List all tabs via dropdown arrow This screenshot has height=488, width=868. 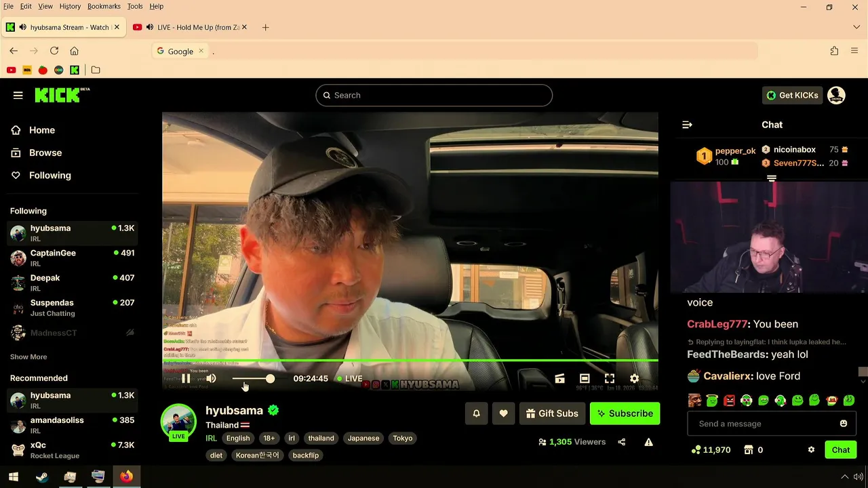pos(856,27)
